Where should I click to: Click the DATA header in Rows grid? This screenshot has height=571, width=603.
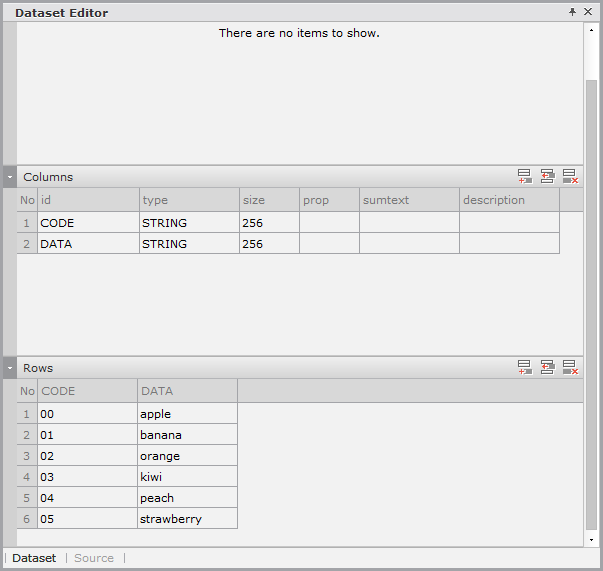tap(187, 391)
